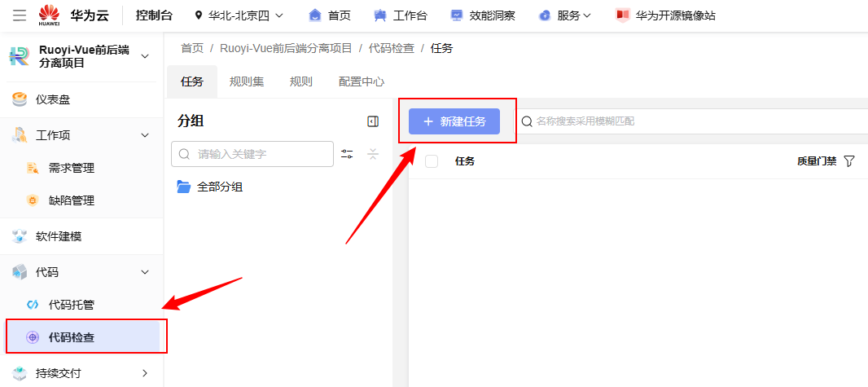The height and width of the screenshot is (387, 868).
Task: Expand the 持续交付 sidebar section
Action: coord(145,372)
